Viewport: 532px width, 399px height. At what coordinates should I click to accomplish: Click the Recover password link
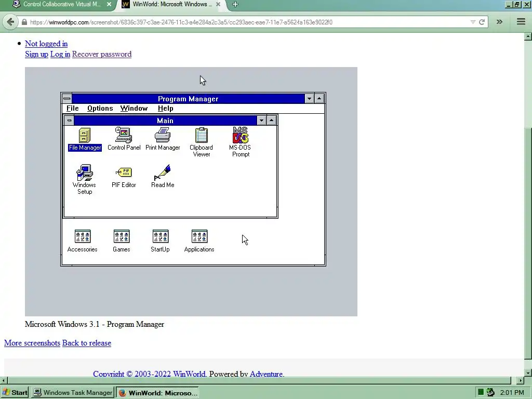click(x=102, y=54)
